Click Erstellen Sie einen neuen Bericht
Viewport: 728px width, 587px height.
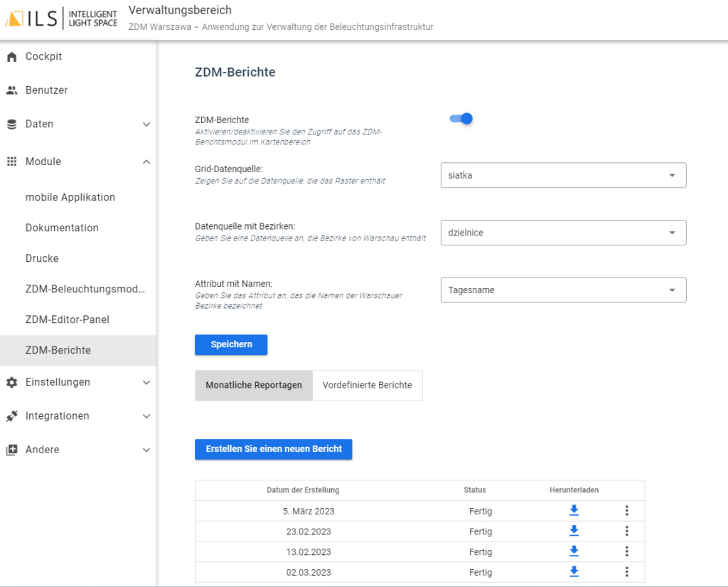click(x=274, y=449)
